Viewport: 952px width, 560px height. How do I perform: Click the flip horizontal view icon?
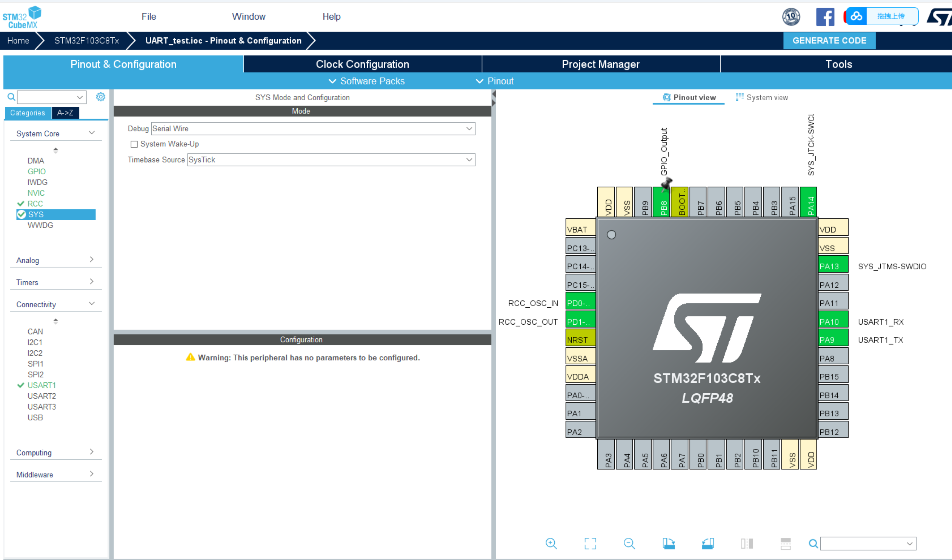click(x=746, y=543)
